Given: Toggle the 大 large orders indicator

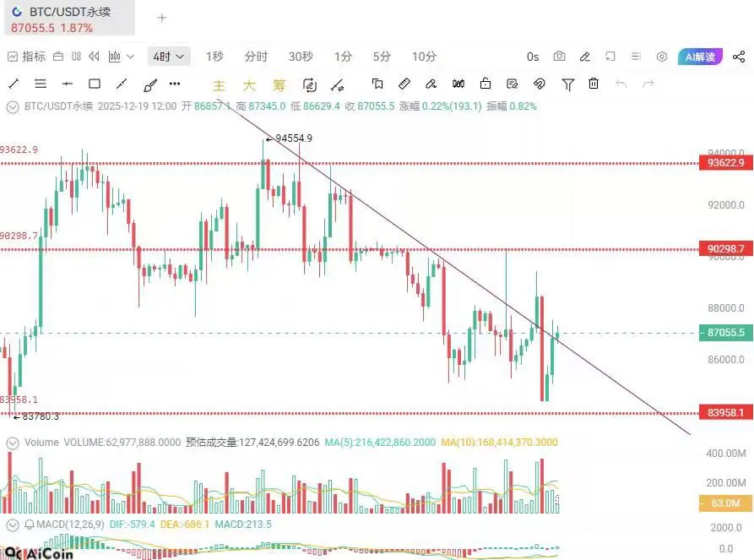Looking at the screenshot, I should tap(249, 85).
